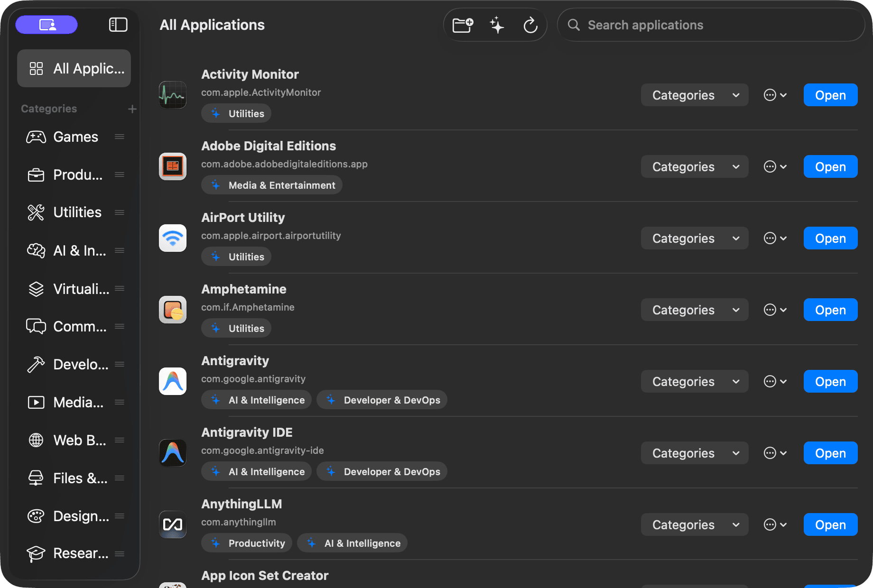
Task: Select the Developer sidebar category
Action: click(x=74, y=364)
